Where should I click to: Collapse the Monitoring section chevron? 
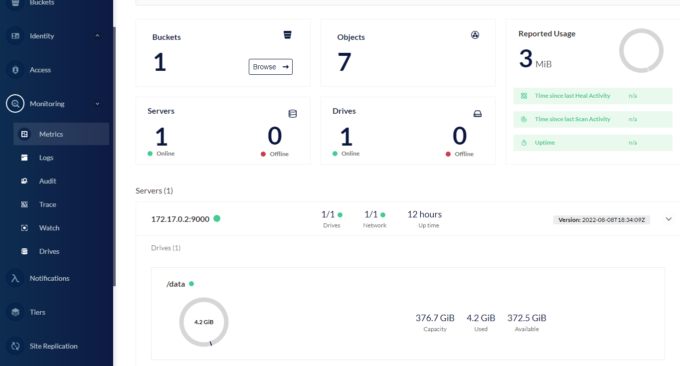pos(97,104)
